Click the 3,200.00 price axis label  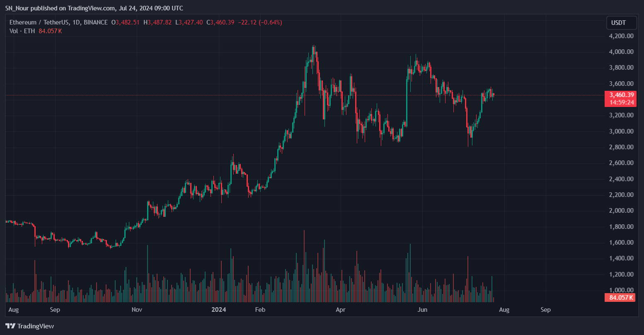pos(621,115)
